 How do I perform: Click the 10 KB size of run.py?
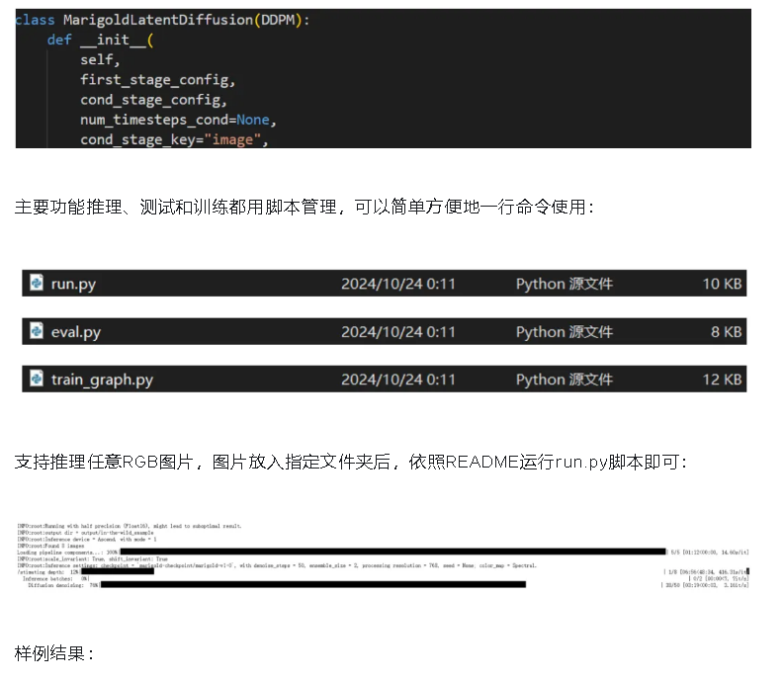click(722, 284)
